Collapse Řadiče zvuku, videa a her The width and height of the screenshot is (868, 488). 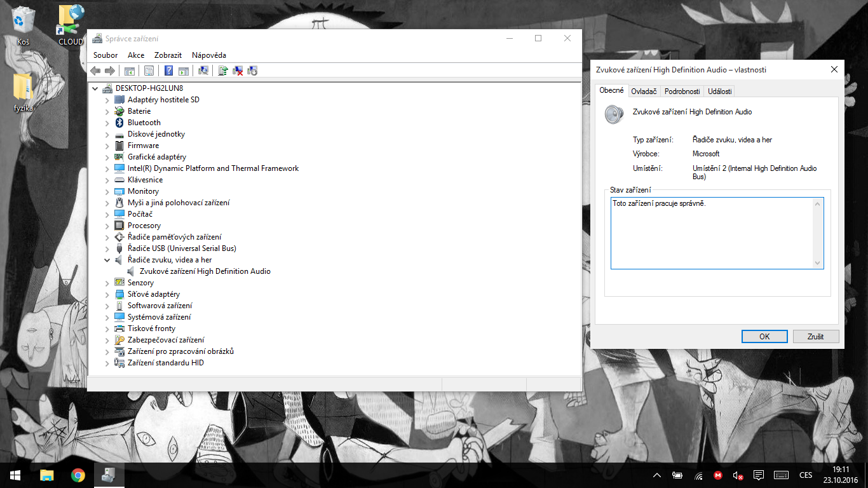coord(107,260)
